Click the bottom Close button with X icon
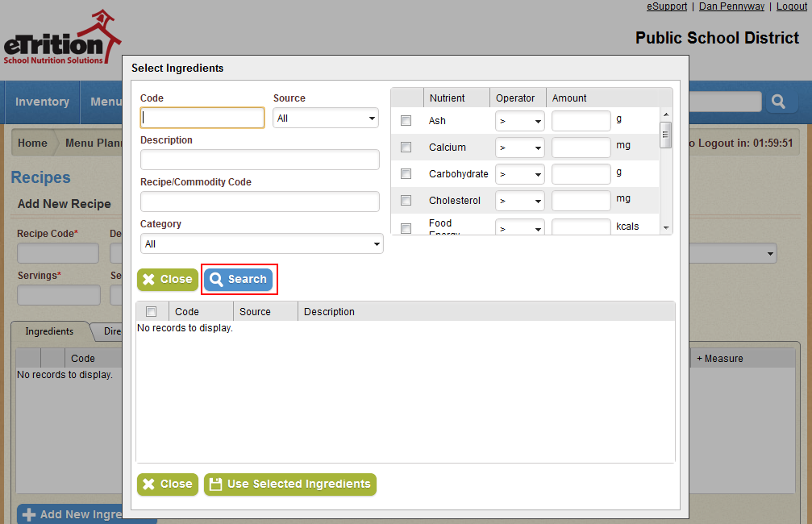This screenshot has height=524, width=812. (x=168, y=484)
